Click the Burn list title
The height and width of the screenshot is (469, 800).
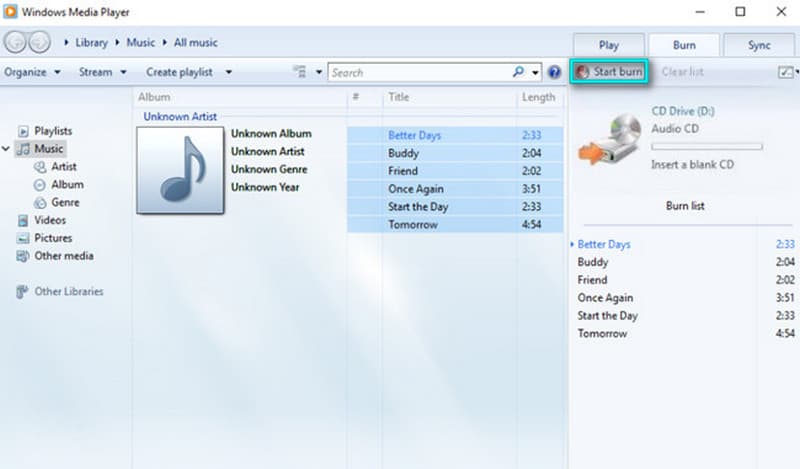685,206
